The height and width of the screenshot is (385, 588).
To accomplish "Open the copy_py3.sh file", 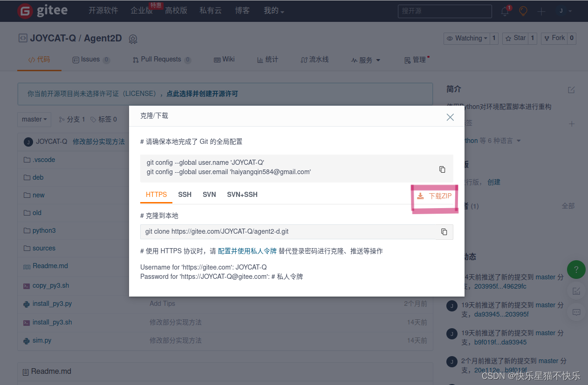I will [51, 285].
